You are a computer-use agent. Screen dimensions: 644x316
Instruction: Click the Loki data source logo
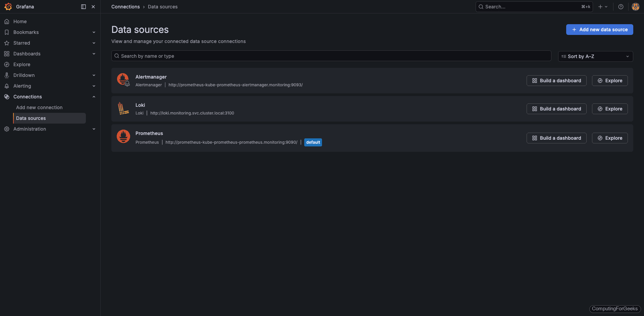pyautogui.click(x=123, y=108)
